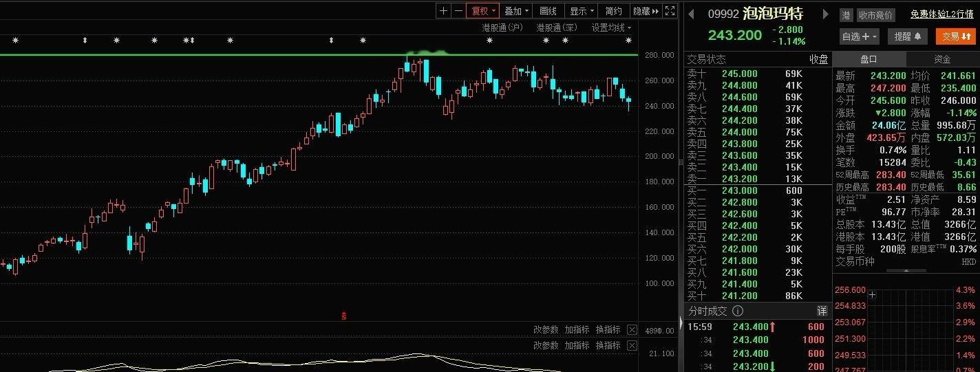Select 画线 drawing tool
Viewport: 980px width, 372px height.
pos(548,11)
